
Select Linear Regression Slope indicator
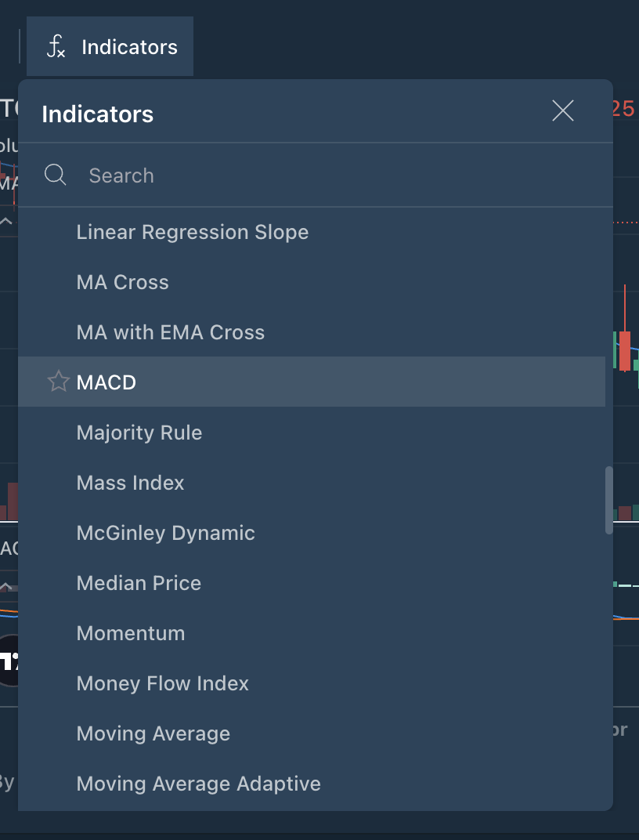193,232
